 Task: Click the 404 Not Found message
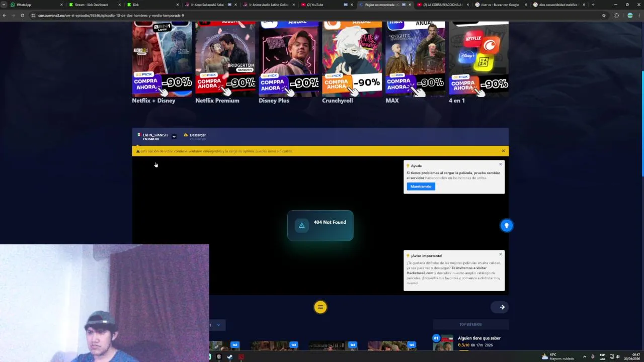320,225
